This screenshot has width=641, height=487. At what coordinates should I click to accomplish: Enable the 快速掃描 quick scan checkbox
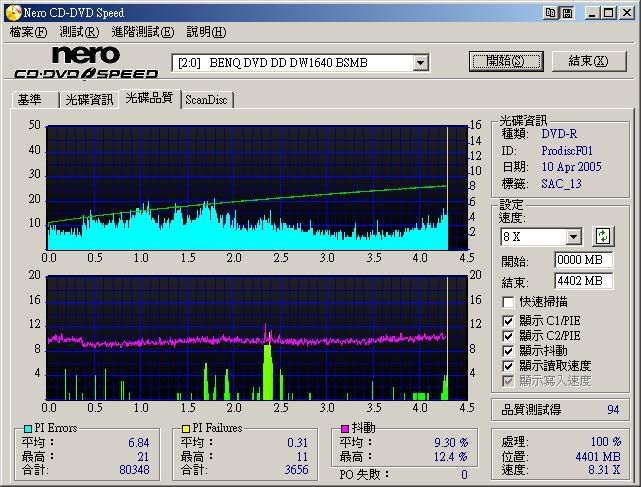(x=510, y=302)
